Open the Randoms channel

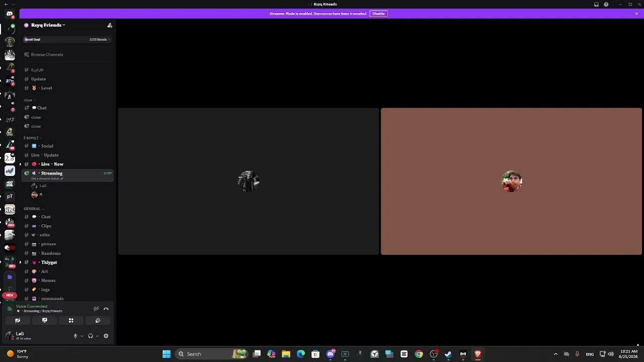[67, 253]
